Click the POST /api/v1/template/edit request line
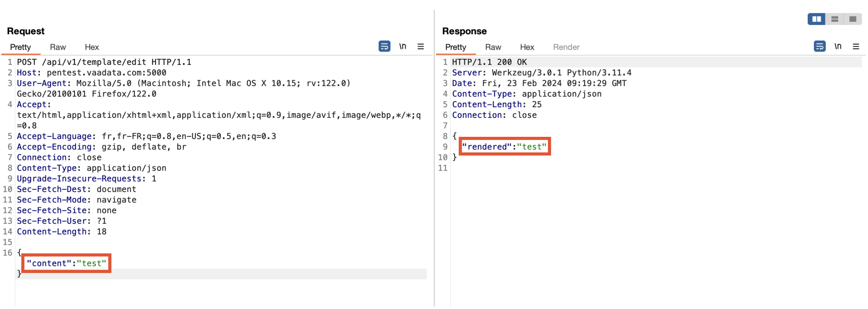Viewport: 868px width, 309px height. [x=104, y=62]
